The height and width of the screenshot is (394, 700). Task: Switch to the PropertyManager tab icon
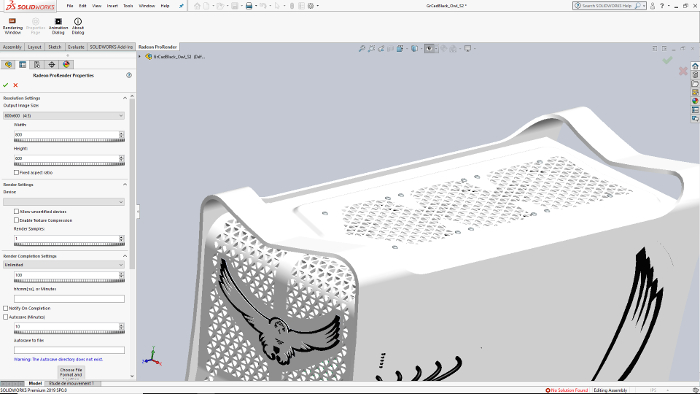point(22,65)
